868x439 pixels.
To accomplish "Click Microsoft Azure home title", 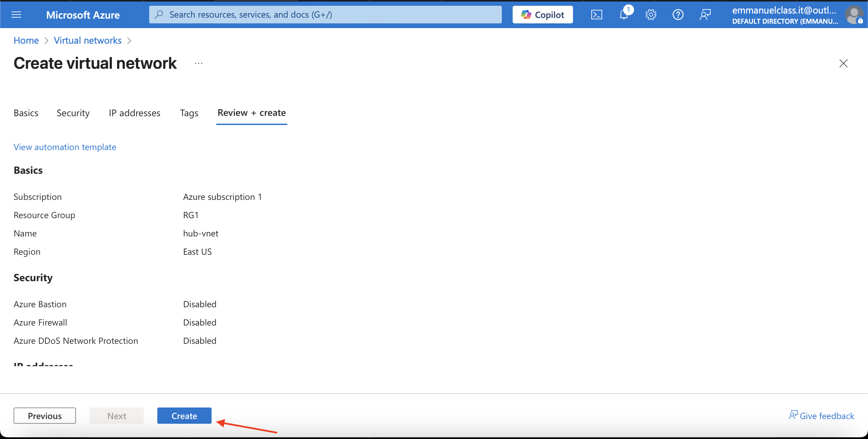I will click(x=83, y=15).
